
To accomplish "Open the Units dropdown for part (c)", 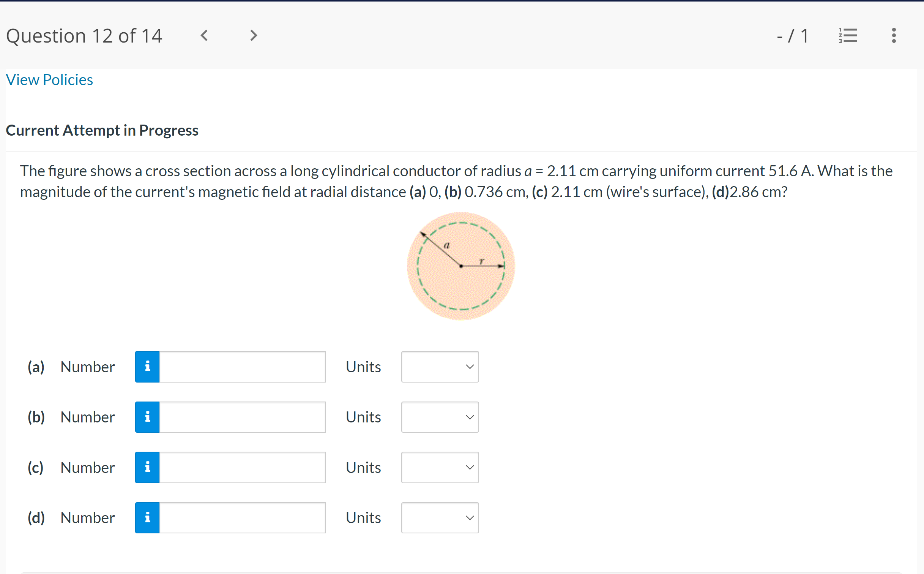I will (x=440, y=467).
